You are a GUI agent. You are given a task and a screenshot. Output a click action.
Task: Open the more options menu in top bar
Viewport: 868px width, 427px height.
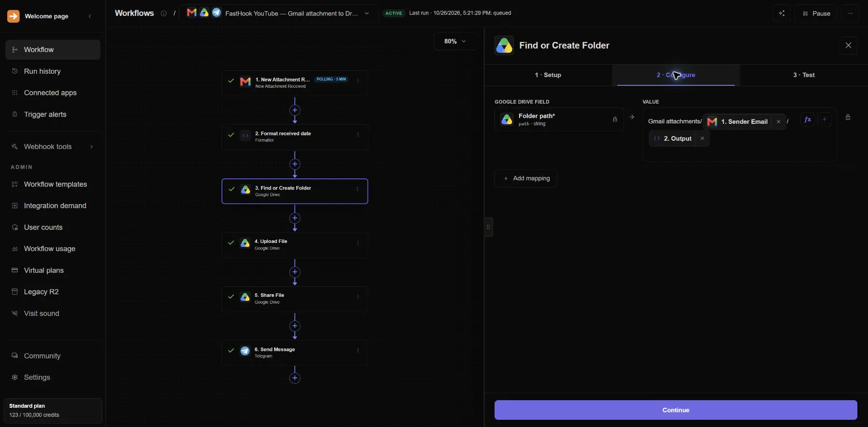[850, 13]
